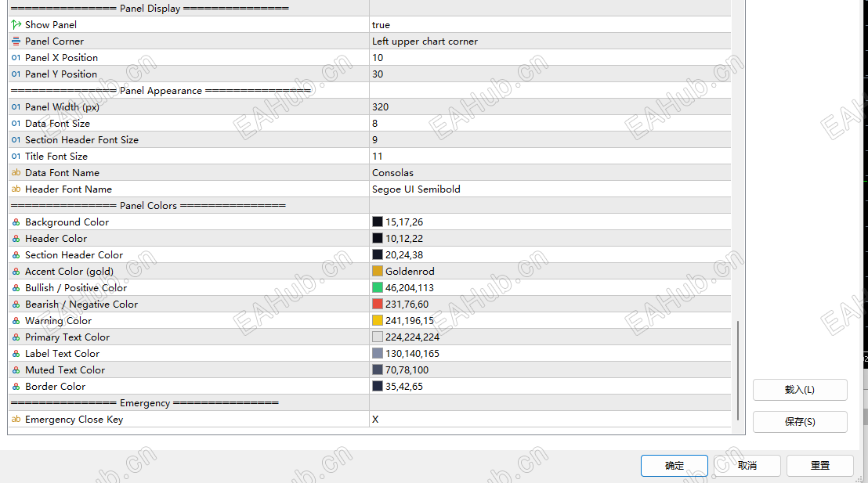868x483 pixels.
Task: Click the Section Header Color swatch 20,24,38
Action: tap(378, 255)
